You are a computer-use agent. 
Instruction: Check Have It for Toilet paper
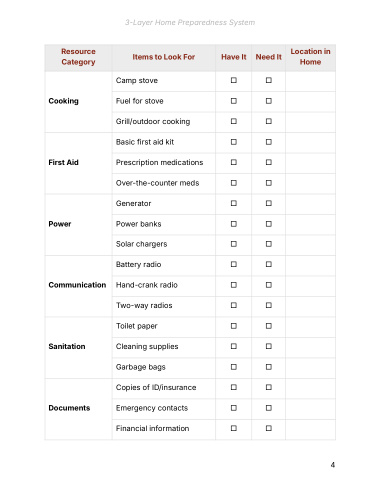point(234,326)
